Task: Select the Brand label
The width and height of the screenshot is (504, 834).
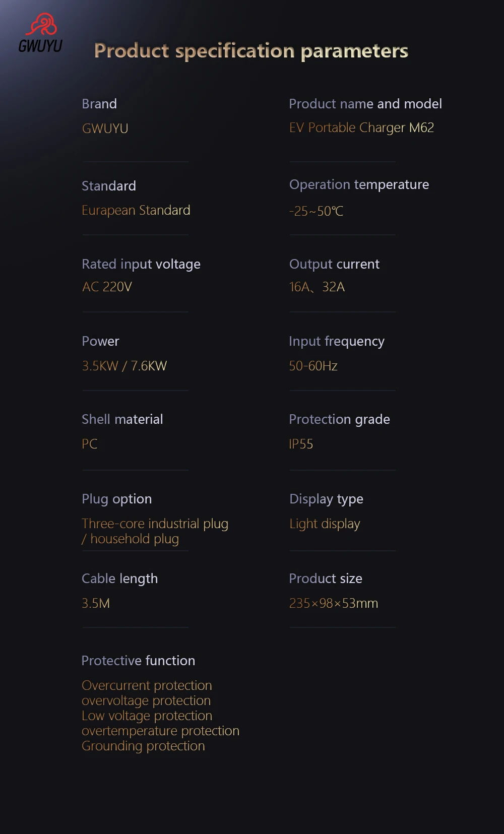Action: click(99, 104)
